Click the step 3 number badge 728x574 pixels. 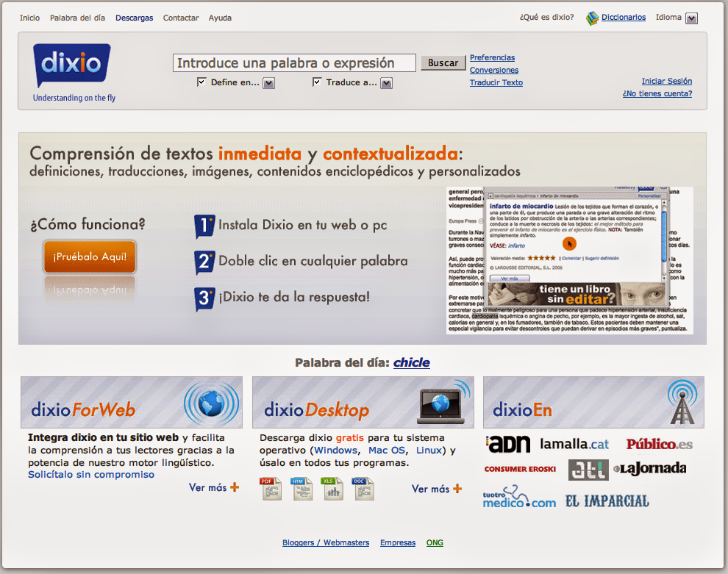pos(204,298)
